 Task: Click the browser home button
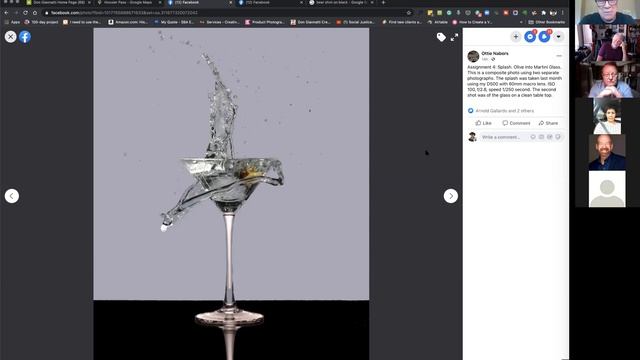pyautogui.click(x=35, y=13)
